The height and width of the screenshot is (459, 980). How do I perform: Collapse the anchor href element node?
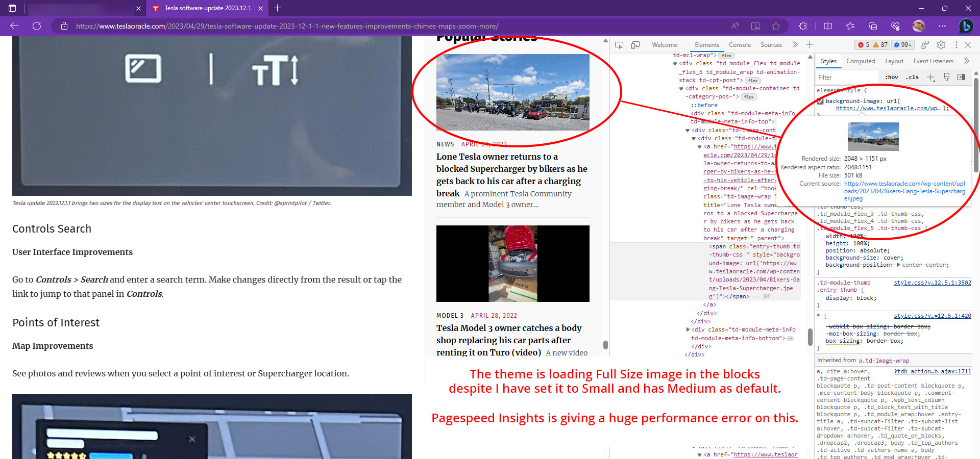point(700,147)
